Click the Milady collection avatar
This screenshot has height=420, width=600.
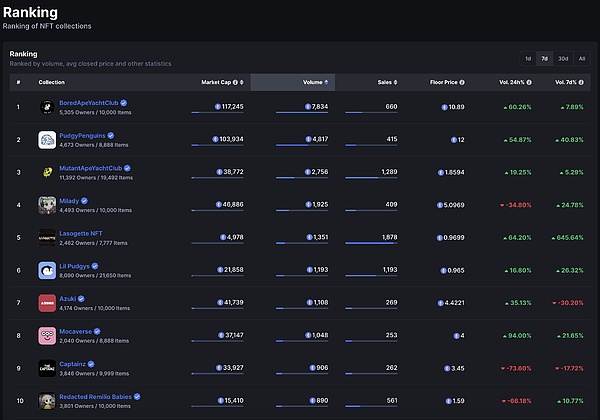click(x=47, y=204)
